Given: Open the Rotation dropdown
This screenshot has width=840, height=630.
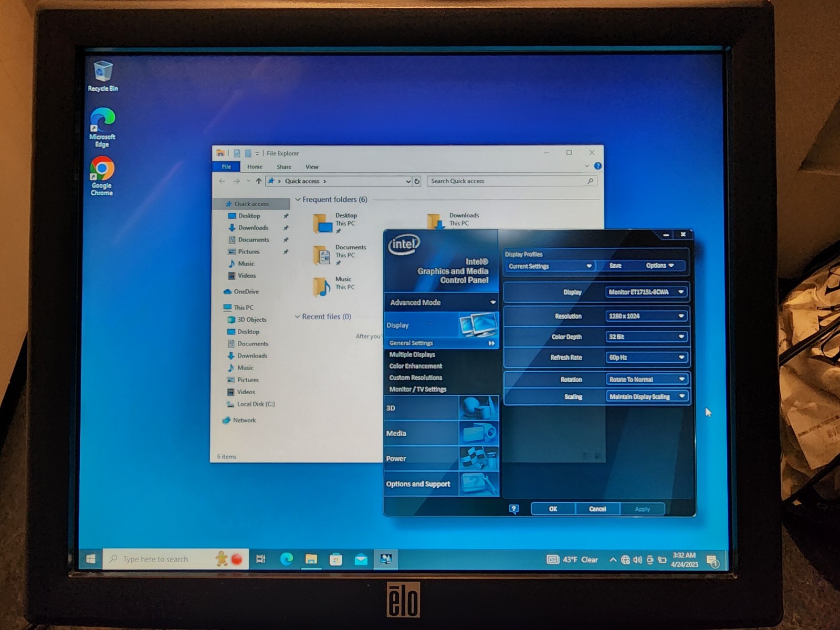Looking at the screenshot, I should (647, 379).
